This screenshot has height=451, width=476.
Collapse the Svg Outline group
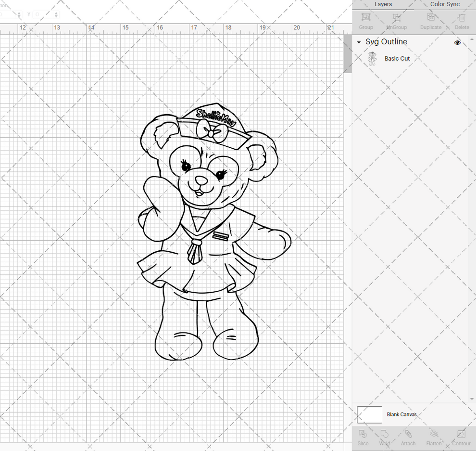click(x=358, y=42)
